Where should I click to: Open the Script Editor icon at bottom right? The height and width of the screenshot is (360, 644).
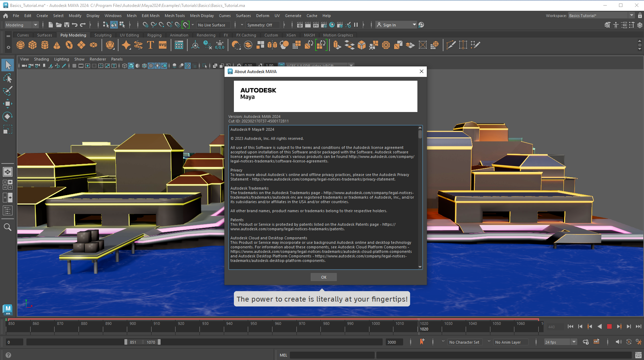coord(638,355)
